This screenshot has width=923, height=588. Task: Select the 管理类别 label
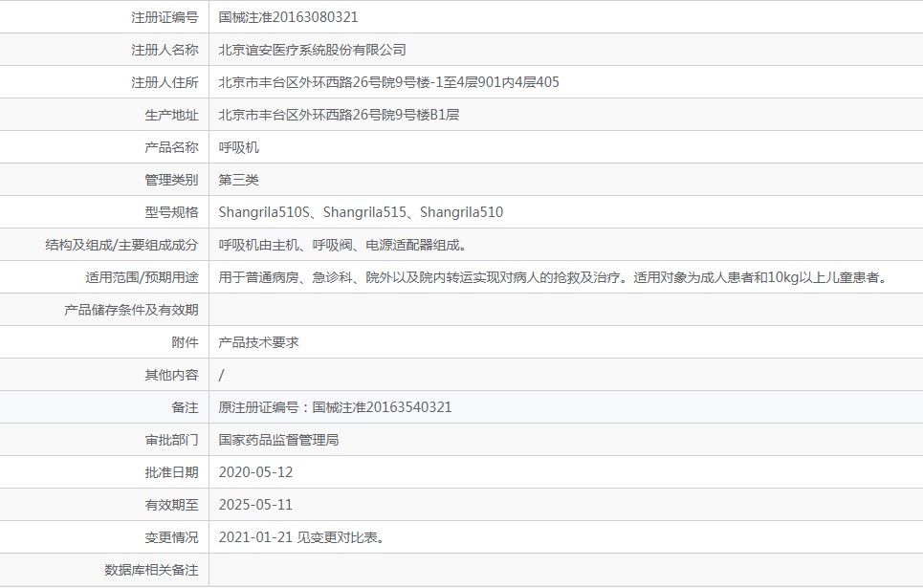click(171, 180)
